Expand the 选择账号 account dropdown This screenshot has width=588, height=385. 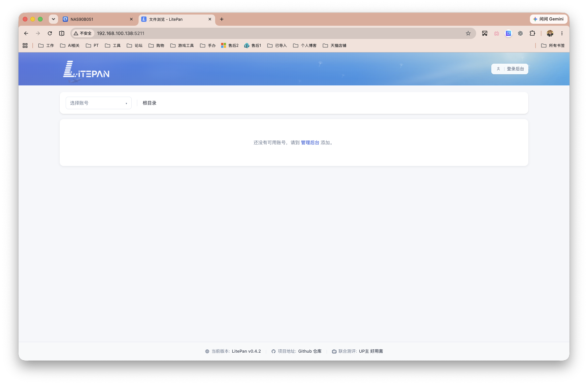(99, 103)
